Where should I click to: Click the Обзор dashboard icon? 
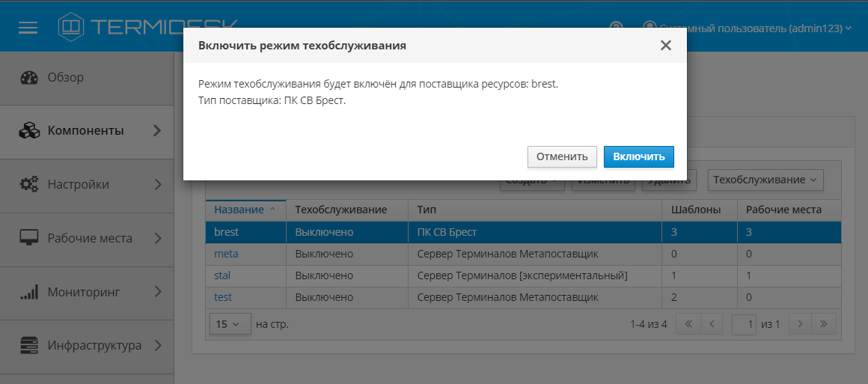[x=29, y=77]
